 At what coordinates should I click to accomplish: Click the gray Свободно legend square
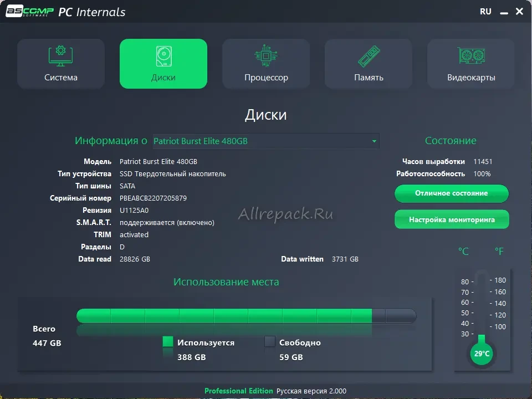click(x=270, y=341)
